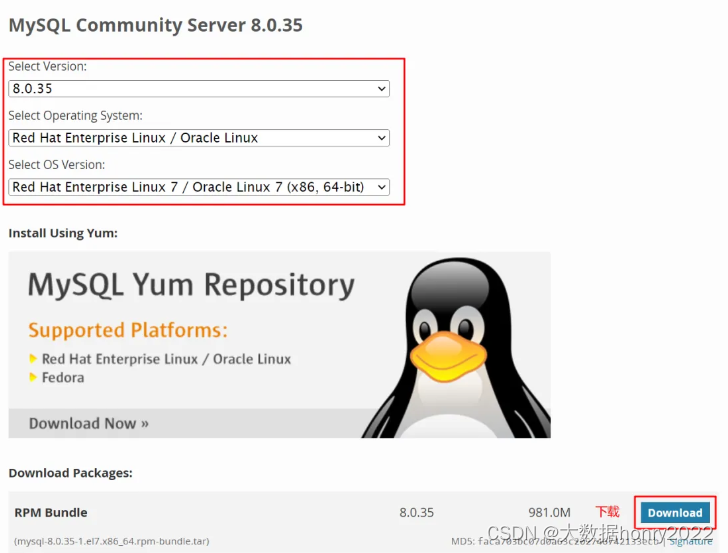Click the Supported Platforms: orange text

point(128,331)
